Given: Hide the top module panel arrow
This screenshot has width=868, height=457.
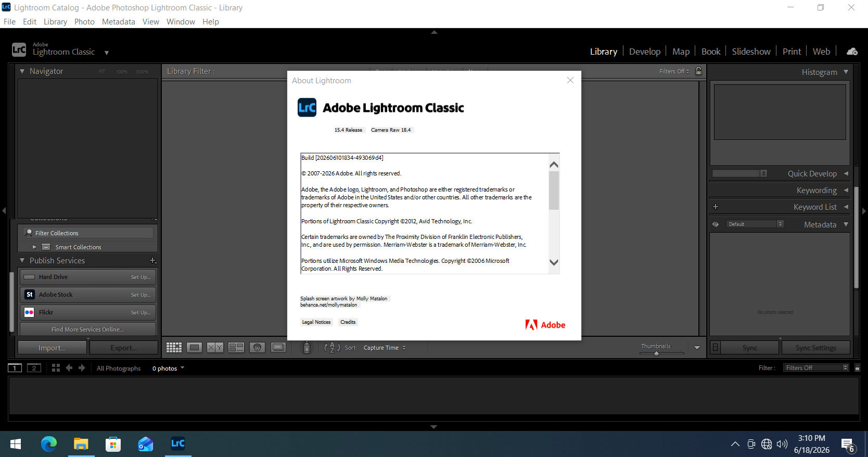Looking at the screenshot, I should pos(434,32).
